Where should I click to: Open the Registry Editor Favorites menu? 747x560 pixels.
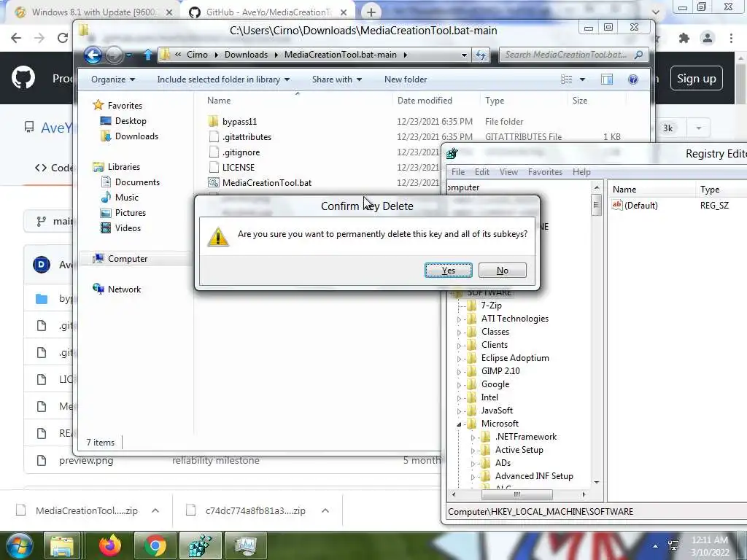click(x=545, y=172)
